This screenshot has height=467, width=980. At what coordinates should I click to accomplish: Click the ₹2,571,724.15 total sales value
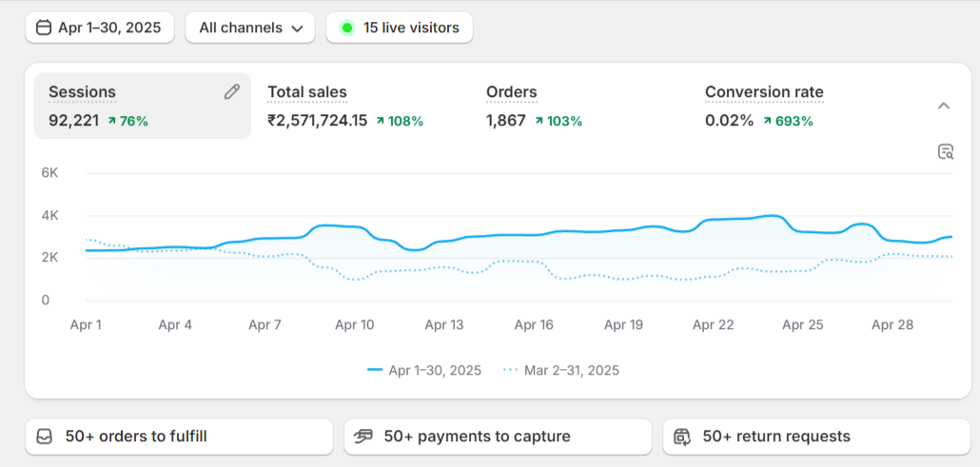click(318, 121)
